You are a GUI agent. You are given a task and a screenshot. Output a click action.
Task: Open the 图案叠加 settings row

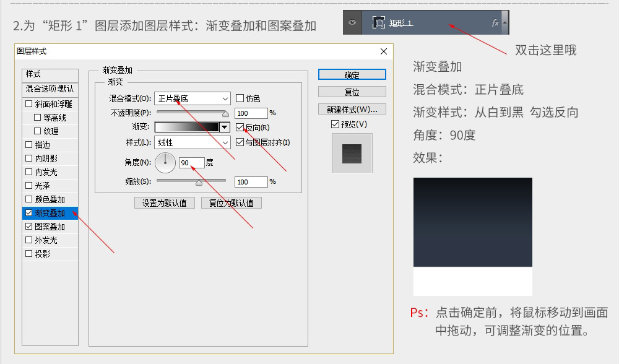(x=50, y=227)
